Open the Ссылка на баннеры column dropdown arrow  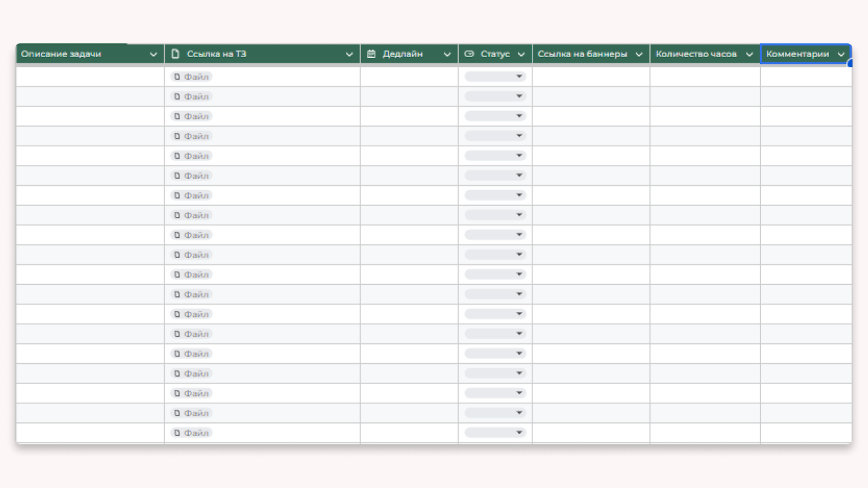[x=639, y=54]
